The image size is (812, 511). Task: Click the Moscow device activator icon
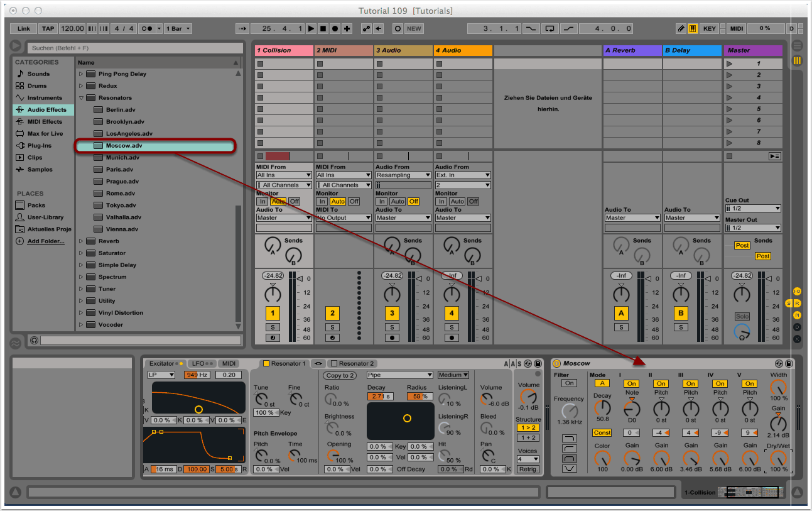click(x=556, y=363)
